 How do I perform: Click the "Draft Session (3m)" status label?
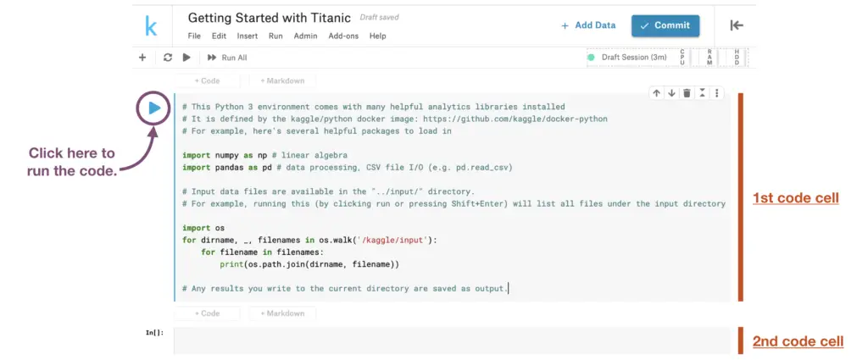tap(634, 58)
